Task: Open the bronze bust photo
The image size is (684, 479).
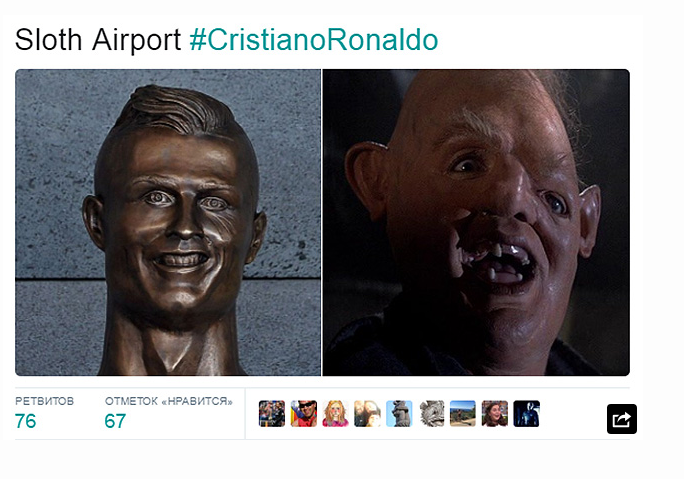Action: point(168,222)
